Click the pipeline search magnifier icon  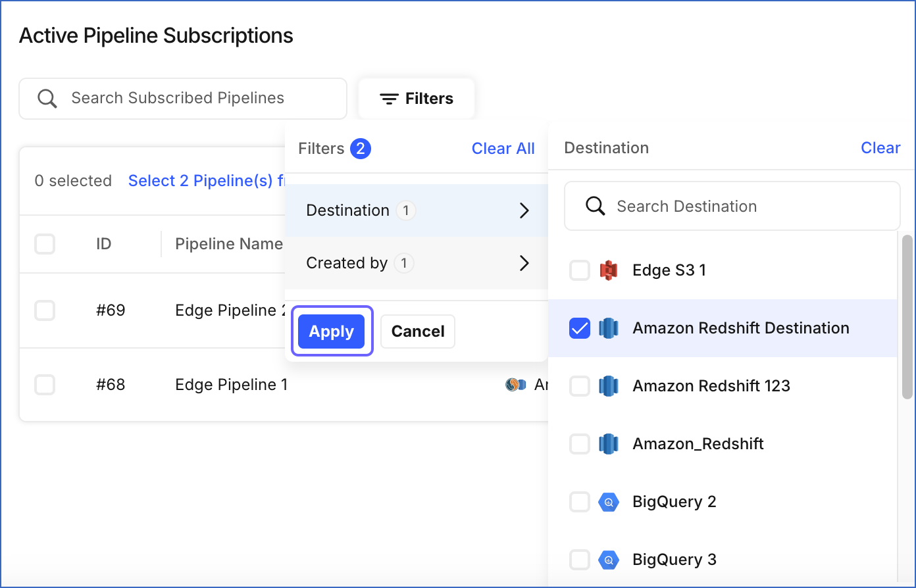[x=47, y=99]
